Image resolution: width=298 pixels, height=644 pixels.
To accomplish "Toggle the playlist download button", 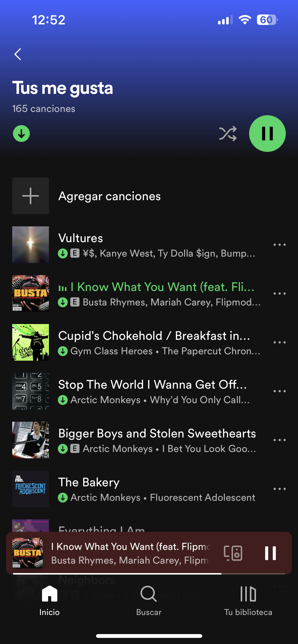I will (21, 134).
